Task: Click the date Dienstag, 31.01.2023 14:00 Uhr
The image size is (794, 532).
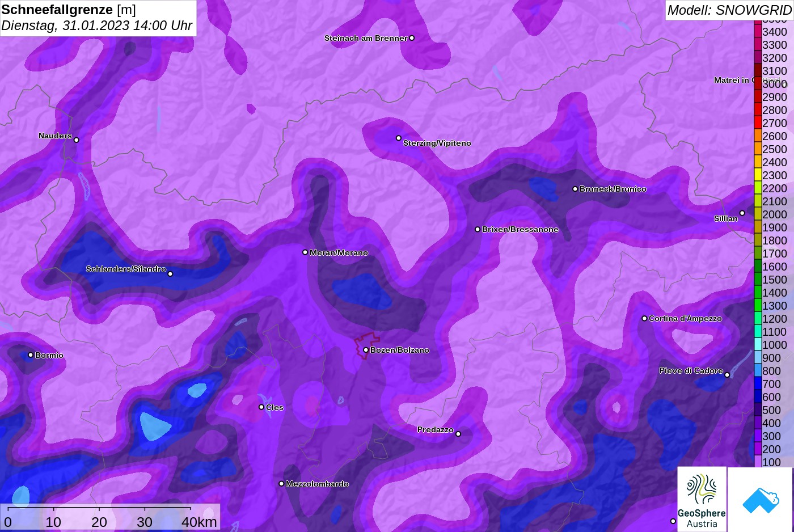Action: click(x=96, y=26)
